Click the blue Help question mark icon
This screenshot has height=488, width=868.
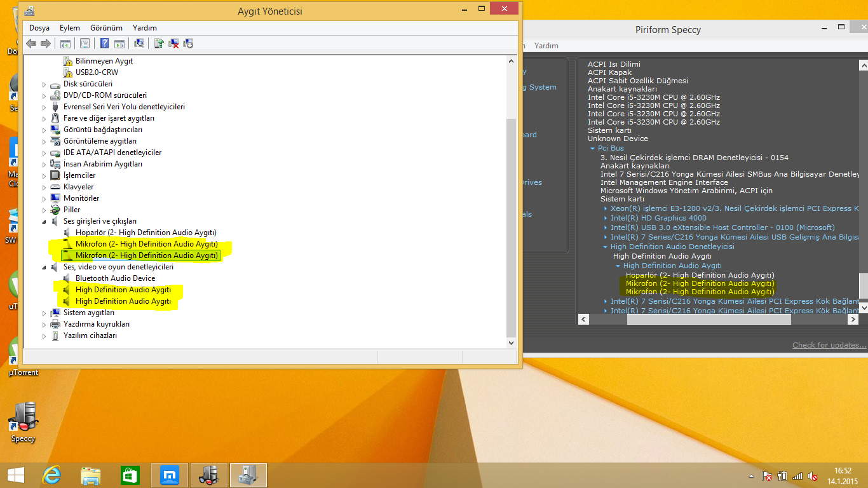point(105,43)
